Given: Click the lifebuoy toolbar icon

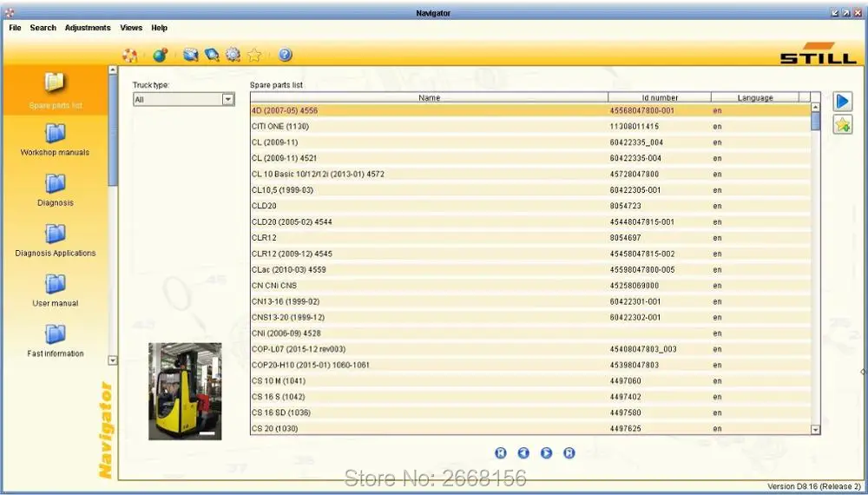Looking at the screenshot, I should pyautogui.click(x=129, y=55).
